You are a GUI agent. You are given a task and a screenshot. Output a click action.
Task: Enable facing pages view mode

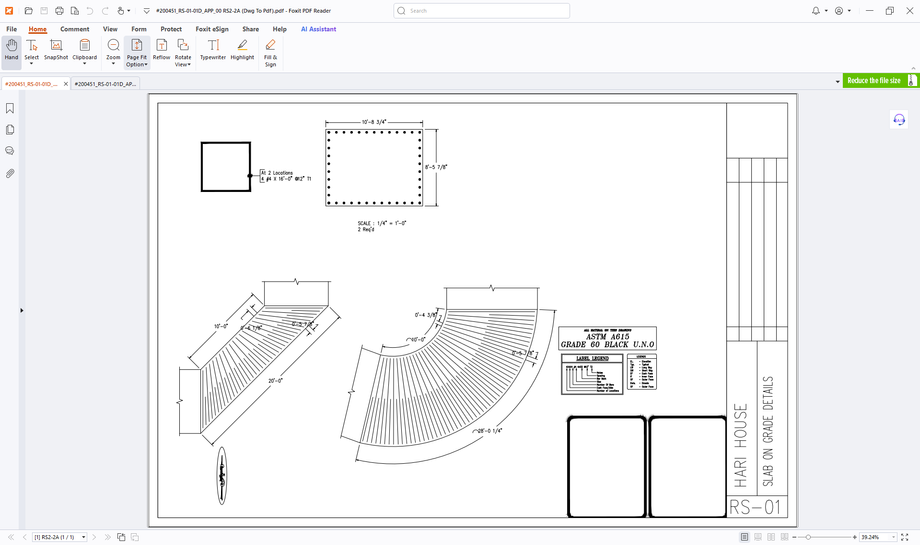(x=771, y=537)
